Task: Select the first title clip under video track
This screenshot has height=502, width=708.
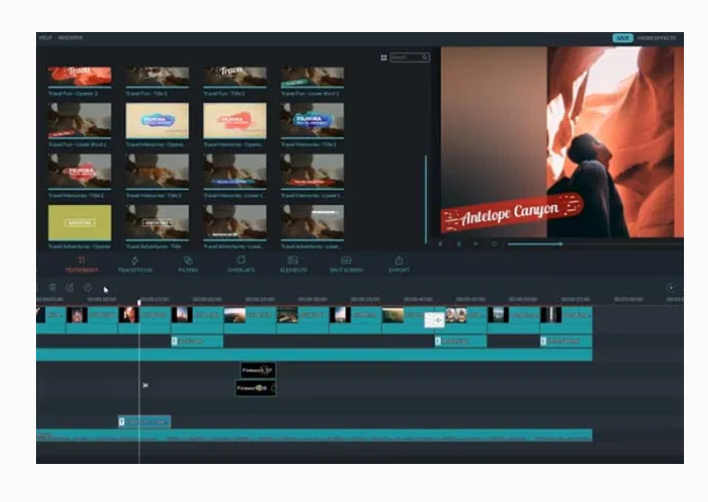Action: pyautogui.click(x=197, y=341)
